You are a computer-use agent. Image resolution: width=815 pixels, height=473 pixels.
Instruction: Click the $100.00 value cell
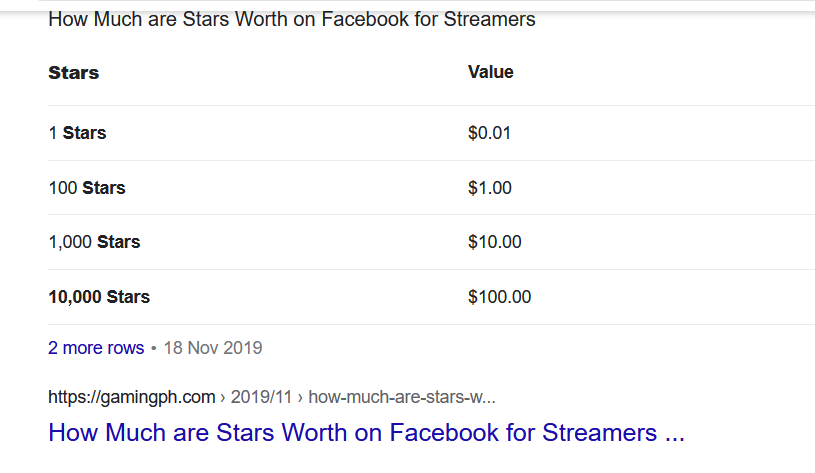[499, 297]
